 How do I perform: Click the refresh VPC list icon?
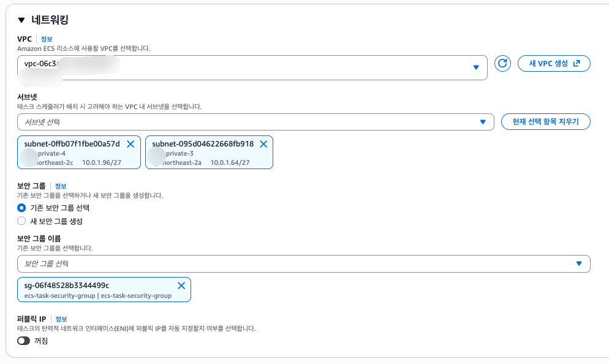502,64
